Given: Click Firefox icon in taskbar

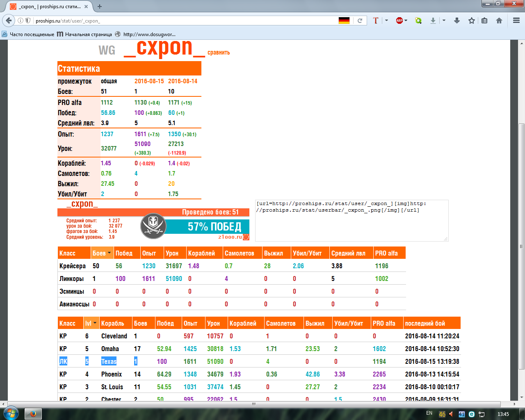Looking at the screenshot, I should (33, 414).
